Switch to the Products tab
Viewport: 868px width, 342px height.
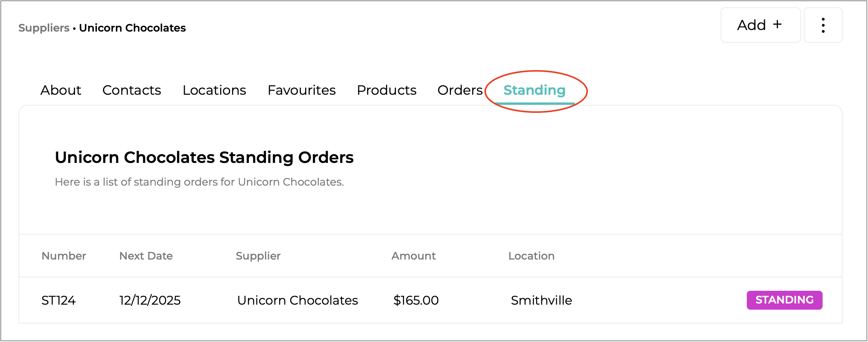coord(387,90)
